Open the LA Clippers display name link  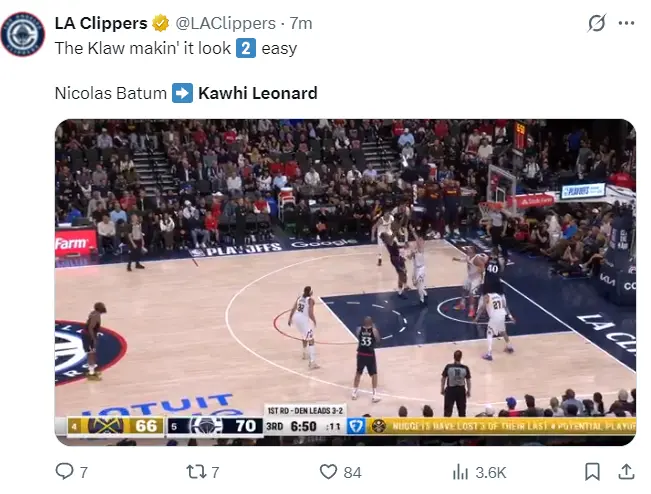[101, 23]
